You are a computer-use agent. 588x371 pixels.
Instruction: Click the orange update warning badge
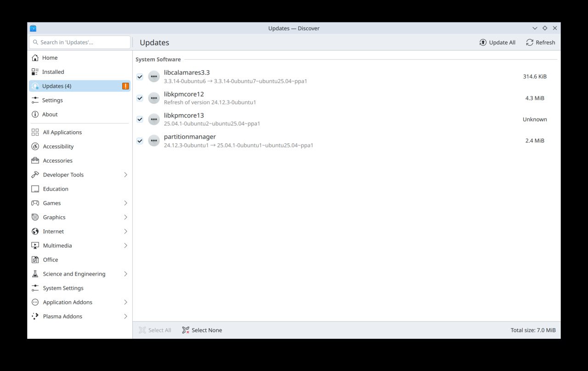coord(125,86)
